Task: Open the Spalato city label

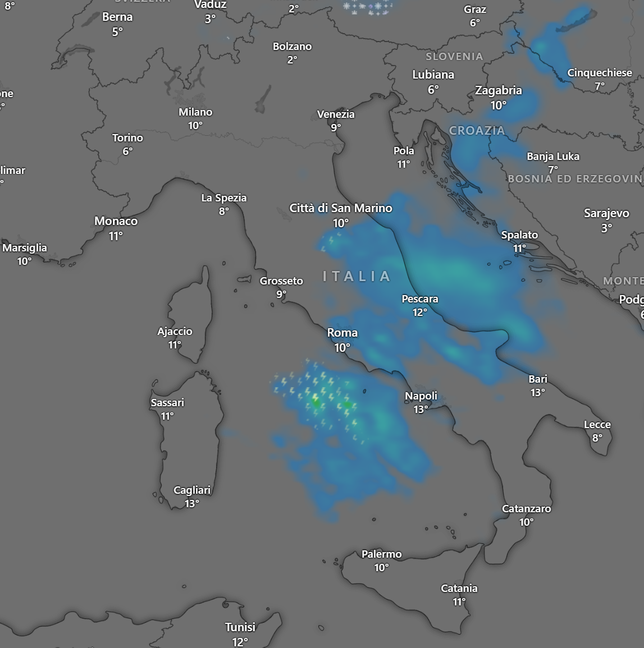Action: pos(519,235)
